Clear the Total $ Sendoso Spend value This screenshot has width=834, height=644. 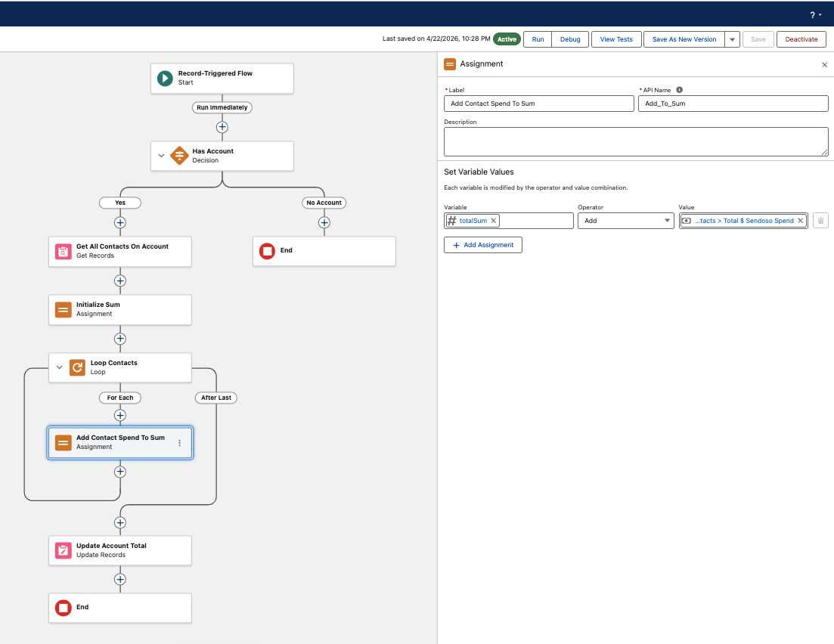(801, 221)
